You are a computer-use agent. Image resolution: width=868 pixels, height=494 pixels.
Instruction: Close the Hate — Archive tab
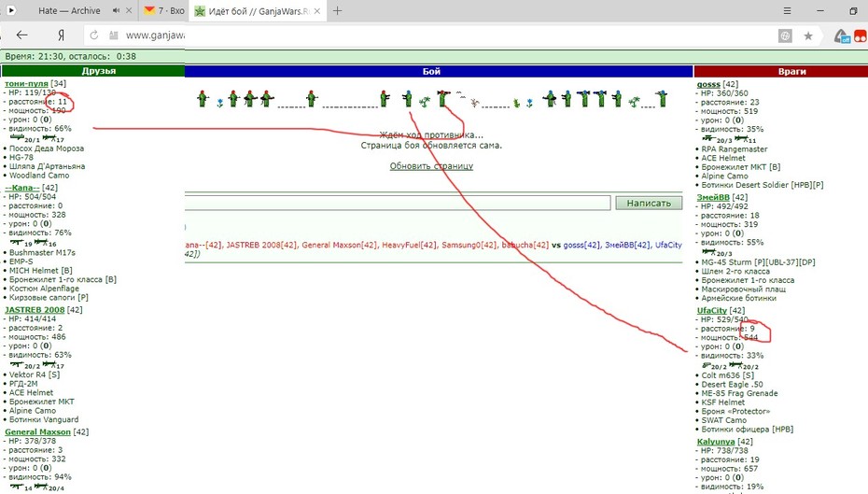coord(129,10)
